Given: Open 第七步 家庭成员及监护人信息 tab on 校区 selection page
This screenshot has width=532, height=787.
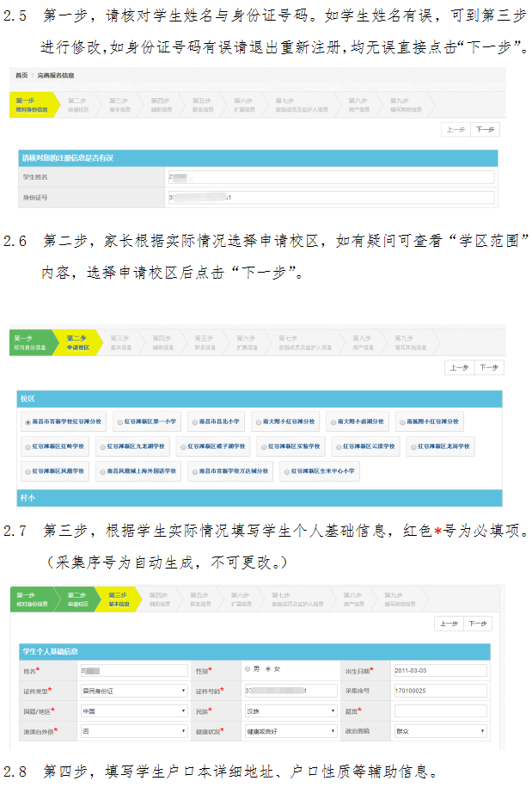Looking at the screenshot, I should click(x=305, y=343).
